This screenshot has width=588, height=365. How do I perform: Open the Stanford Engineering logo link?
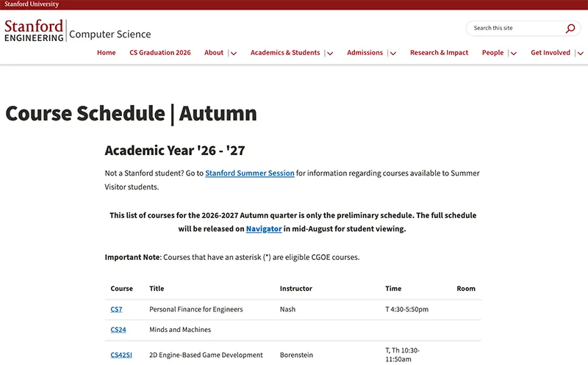point(34,30)
